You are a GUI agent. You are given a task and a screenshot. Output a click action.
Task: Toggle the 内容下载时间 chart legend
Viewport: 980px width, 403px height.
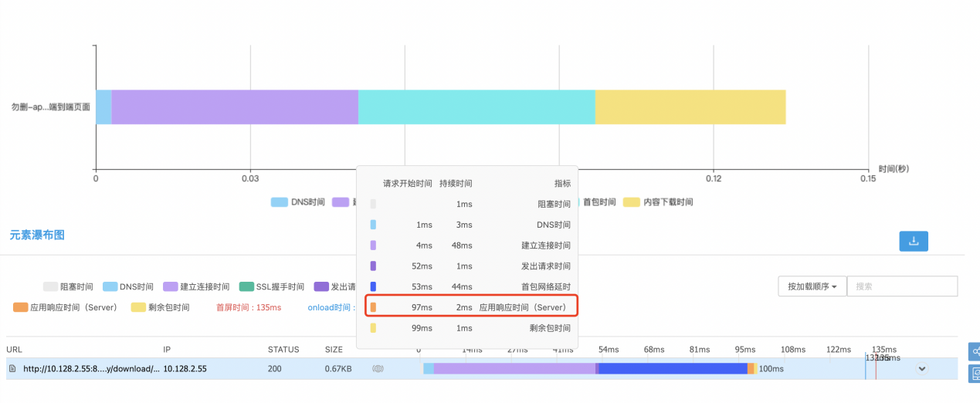pos(658,202)
